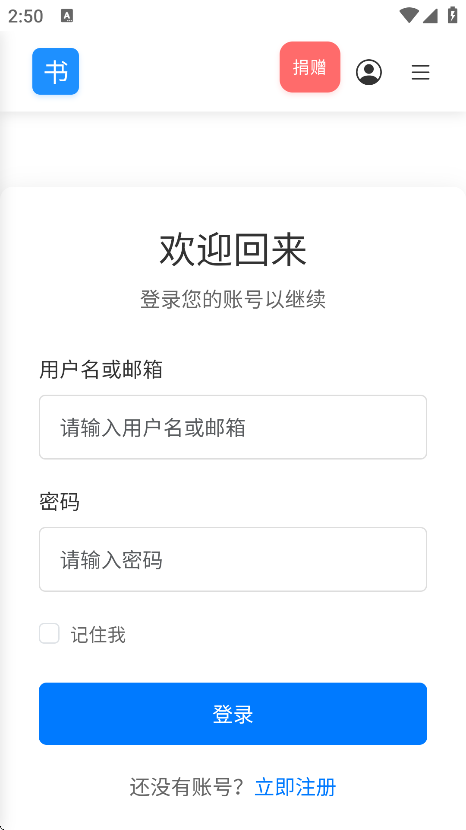Click the 欢迎回来 heading
The height and width of the screenshot is (830, 466).
click(x=233, y=250)
